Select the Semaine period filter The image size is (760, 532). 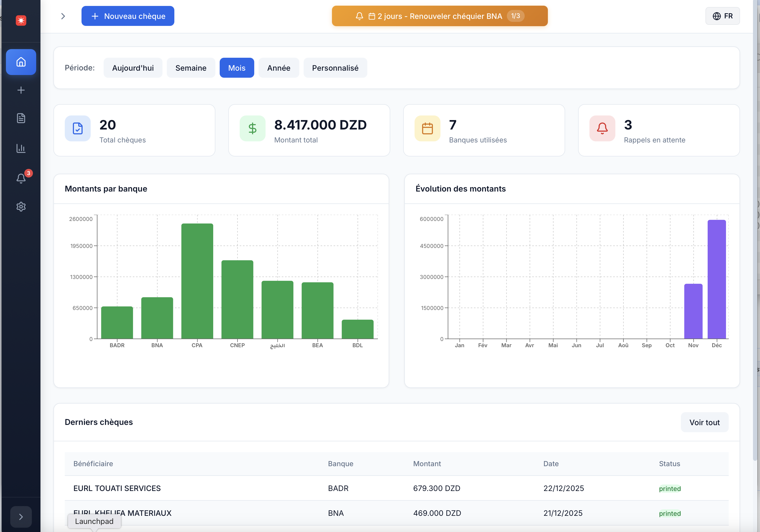pyautogui.click(x=191, y=68)
